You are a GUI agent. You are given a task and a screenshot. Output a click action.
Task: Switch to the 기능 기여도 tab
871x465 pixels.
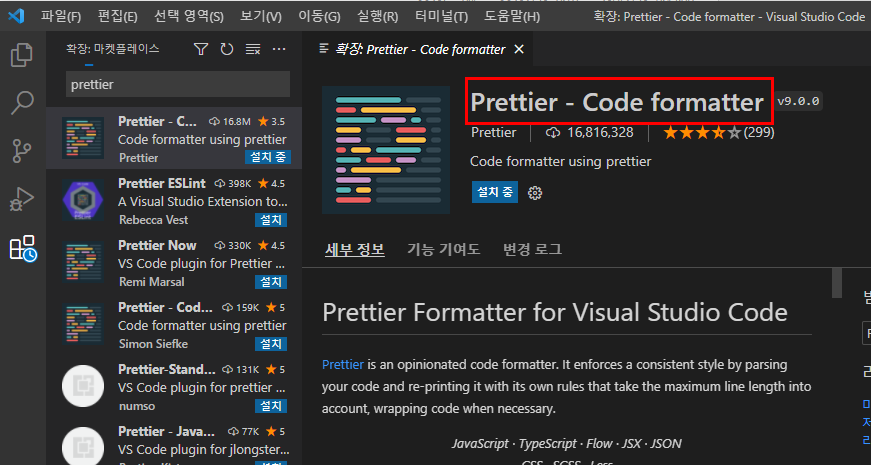(443, 249)
